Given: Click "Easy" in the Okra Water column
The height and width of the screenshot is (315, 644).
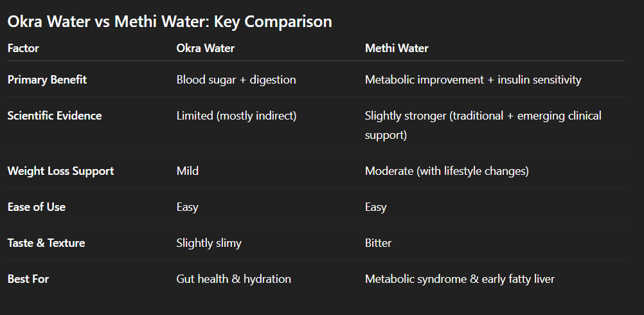Looking at the screenshot, I should tap(188, 207).
